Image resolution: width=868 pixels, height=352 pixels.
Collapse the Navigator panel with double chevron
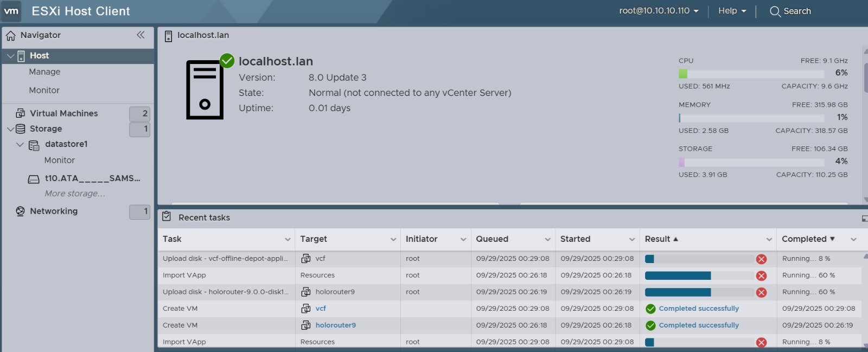coord(141,35)
